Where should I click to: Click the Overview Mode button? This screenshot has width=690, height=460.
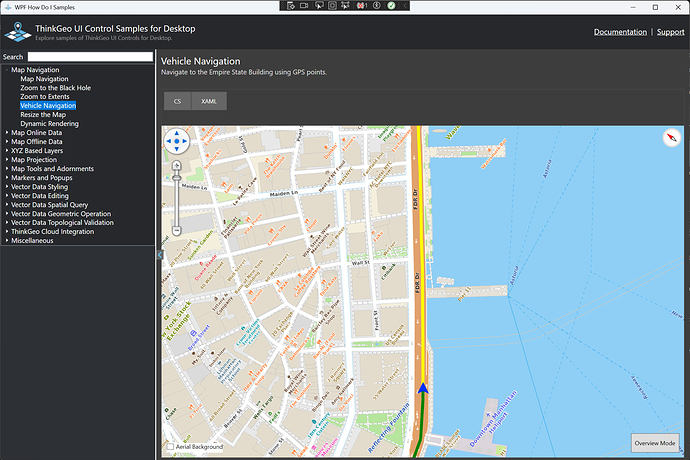[655, 443]
